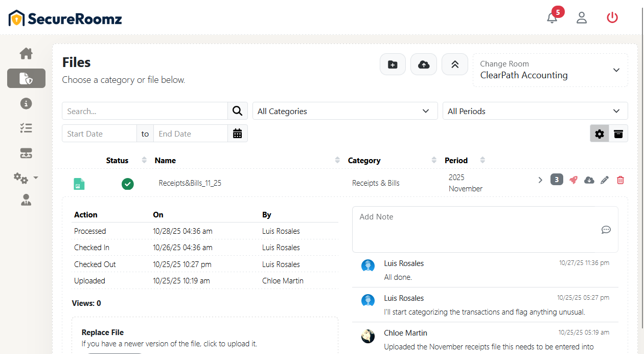Click the notifications bell icon
This screenshot has width=644, height=354.
pos(552,18)
